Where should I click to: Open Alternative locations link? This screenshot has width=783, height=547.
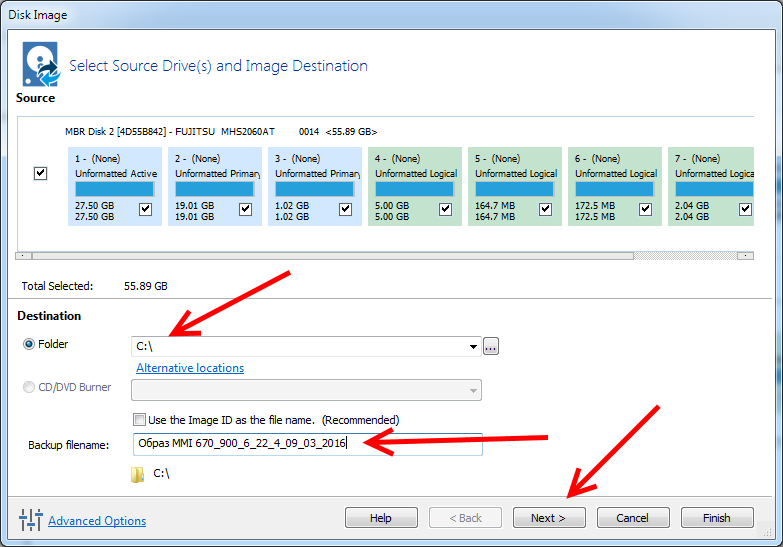190,368
